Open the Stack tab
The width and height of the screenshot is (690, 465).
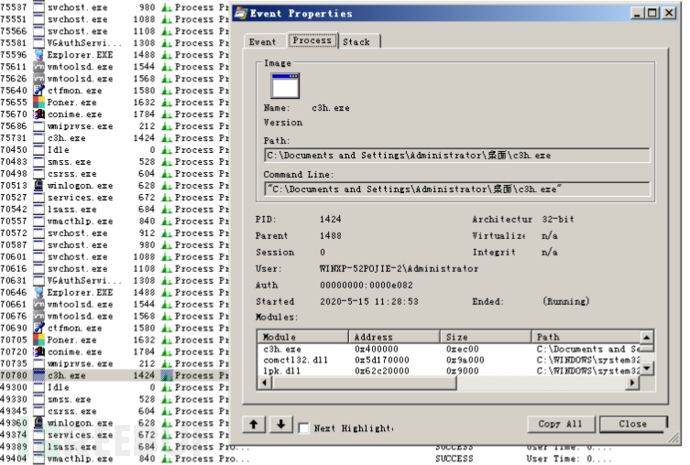point(356,42)
